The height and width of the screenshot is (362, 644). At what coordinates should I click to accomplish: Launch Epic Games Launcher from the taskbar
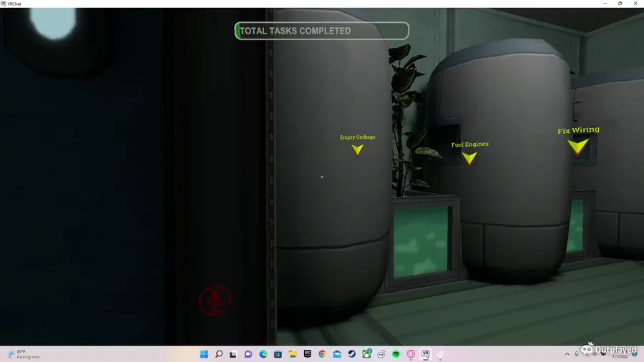point(307,354)
